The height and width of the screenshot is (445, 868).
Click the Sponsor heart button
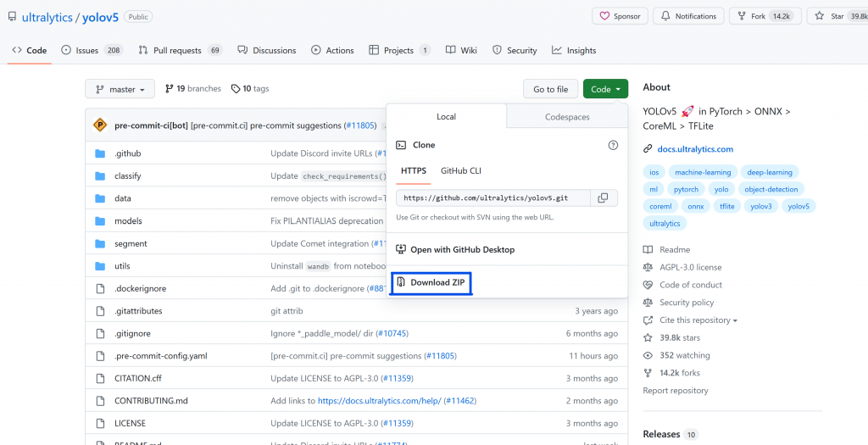(x=620, y=16)
